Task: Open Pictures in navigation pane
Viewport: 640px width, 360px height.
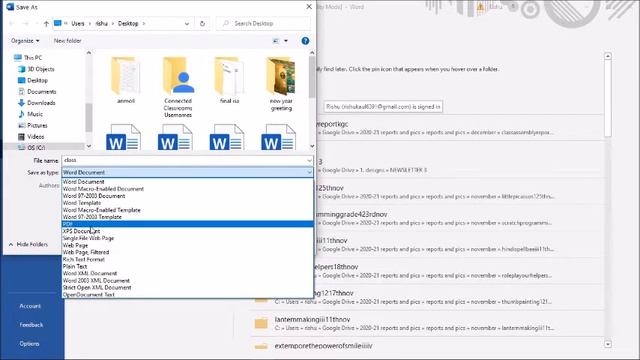Action: [37, 125]
